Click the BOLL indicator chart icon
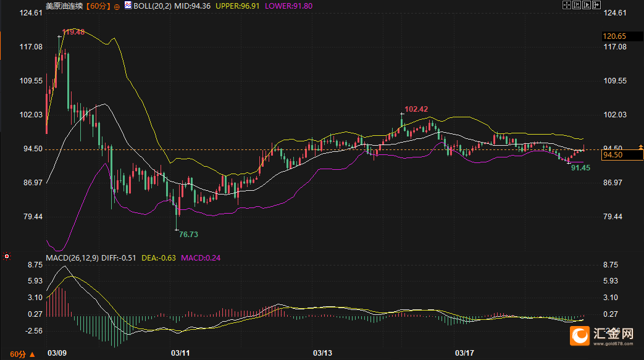644x360 pixels. coord(128,5)
